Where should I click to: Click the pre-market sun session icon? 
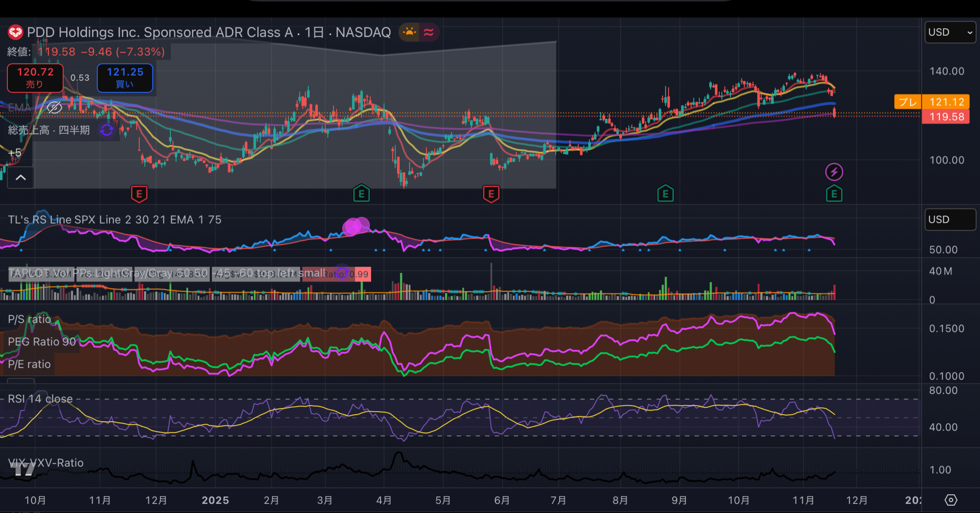coord(409,32)
